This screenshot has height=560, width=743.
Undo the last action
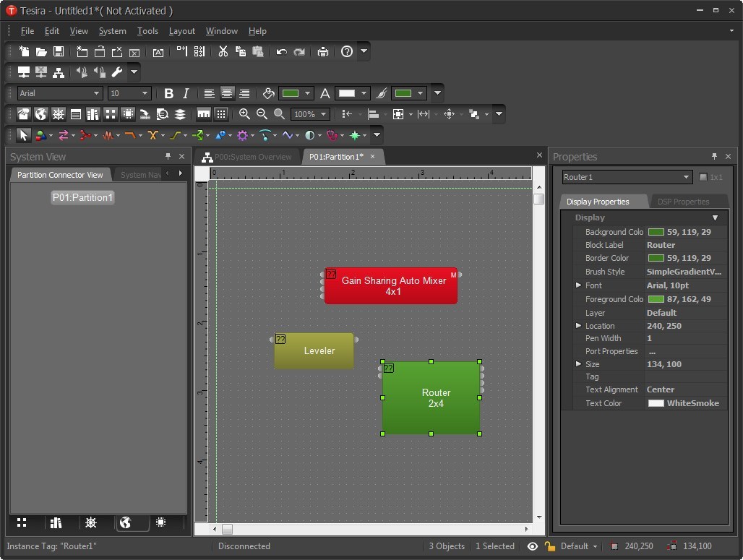tap(281, 51)
